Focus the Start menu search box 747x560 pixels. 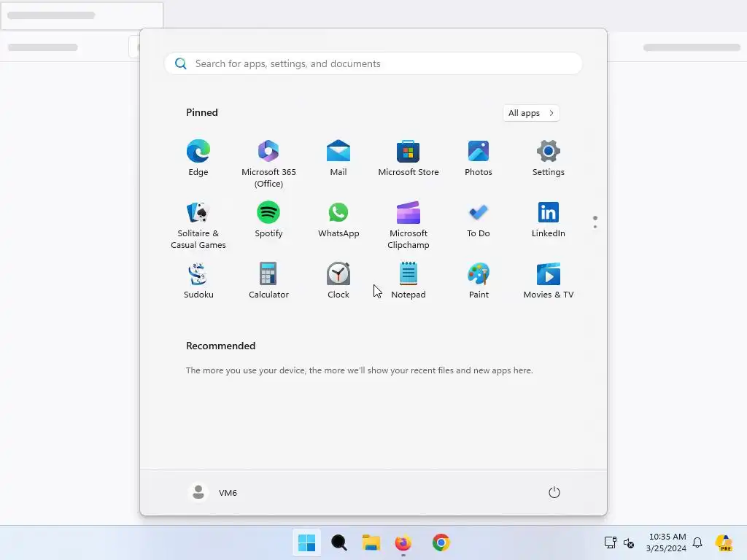point(373,64)
